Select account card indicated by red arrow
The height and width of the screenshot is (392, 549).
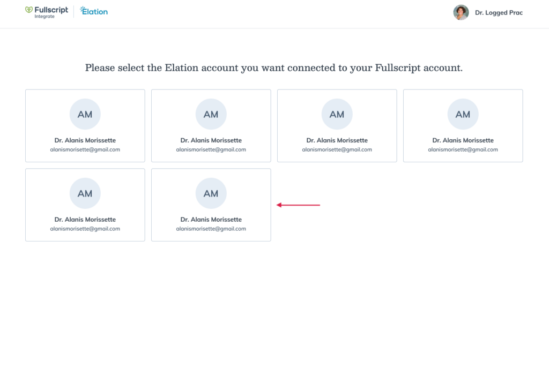pyautogui.click(x=211, y=205)
